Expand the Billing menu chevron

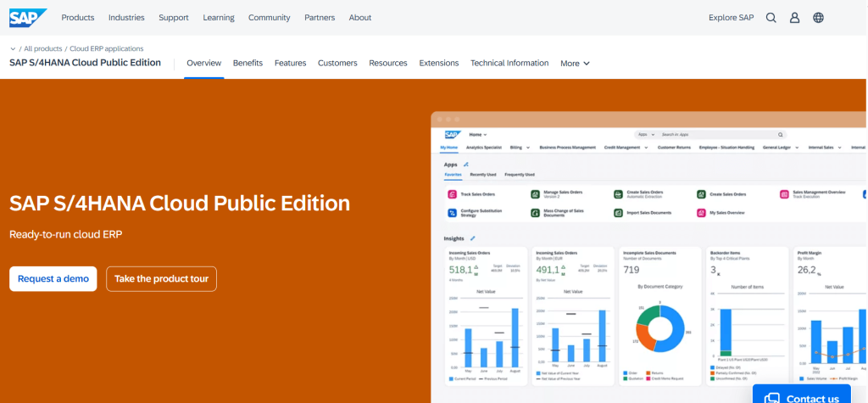tap(528, 148)
